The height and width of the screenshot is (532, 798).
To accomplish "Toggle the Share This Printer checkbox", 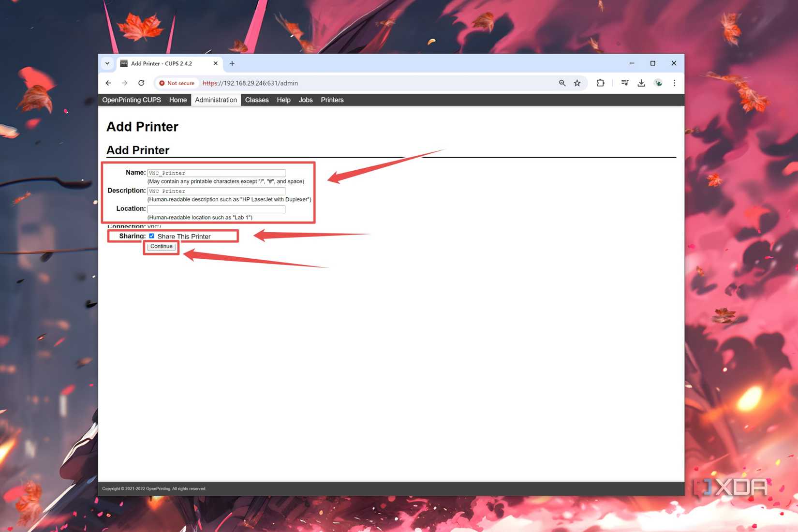I will pos(152,236).
